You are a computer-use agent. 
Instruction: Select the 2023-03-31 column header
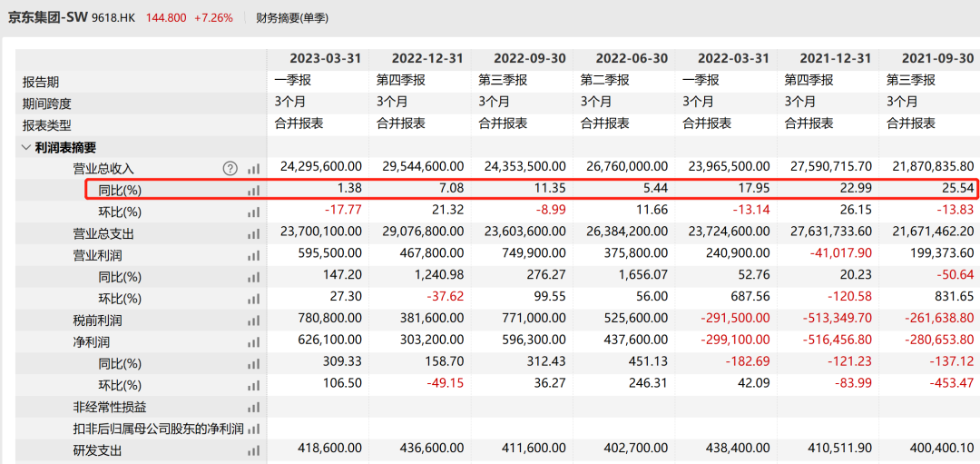[x=325, y=58]
